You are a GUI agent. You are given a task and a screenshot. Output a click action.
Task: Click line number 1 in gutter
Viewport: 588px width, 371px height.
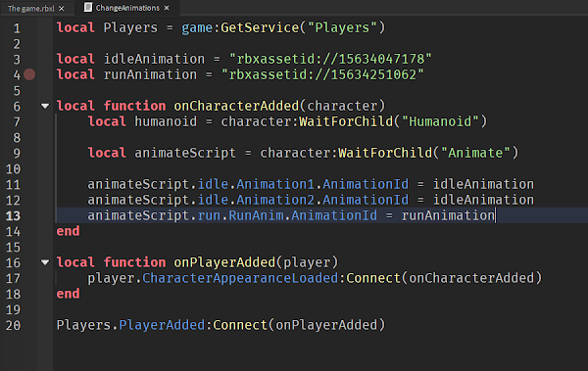coord(17,28)
